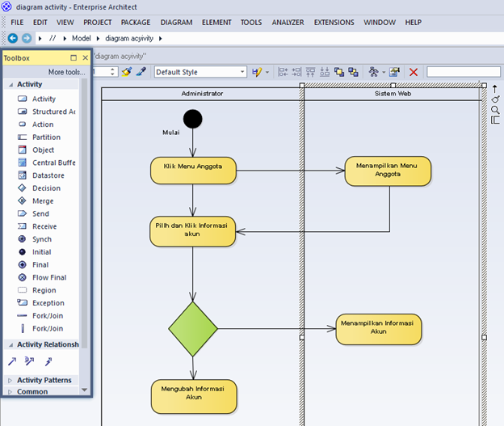
Task: Pick the Decision node tool
Action: coord(41,188)
